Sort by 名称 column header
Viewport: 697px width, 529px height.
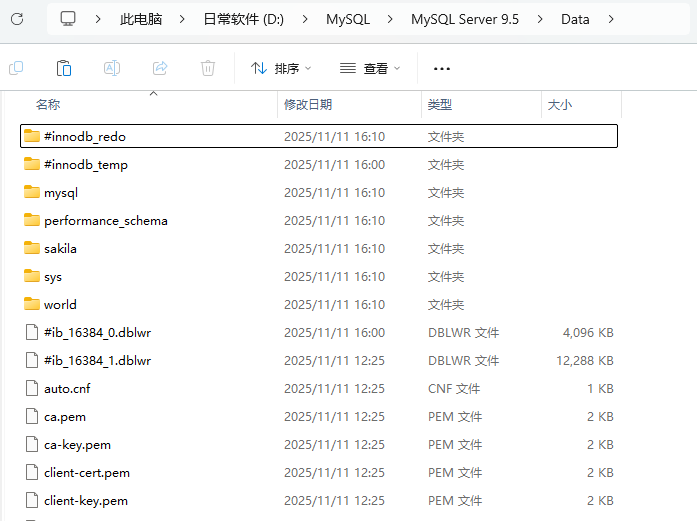(48, 105)
